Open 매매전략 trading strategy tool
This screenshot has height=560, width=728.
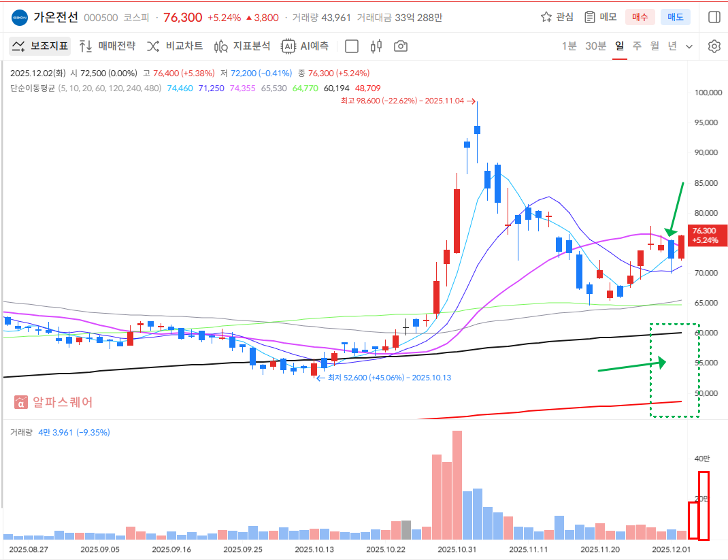(107, 46)
